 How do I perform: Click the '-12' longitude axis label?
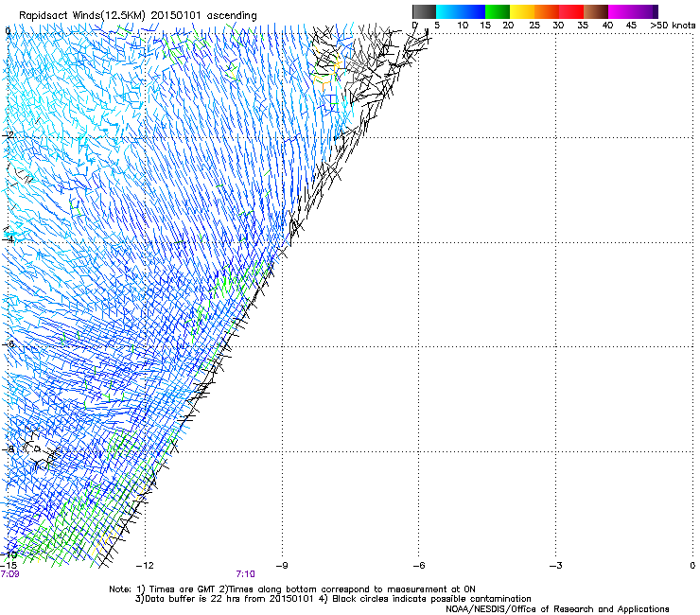[145, 566]
